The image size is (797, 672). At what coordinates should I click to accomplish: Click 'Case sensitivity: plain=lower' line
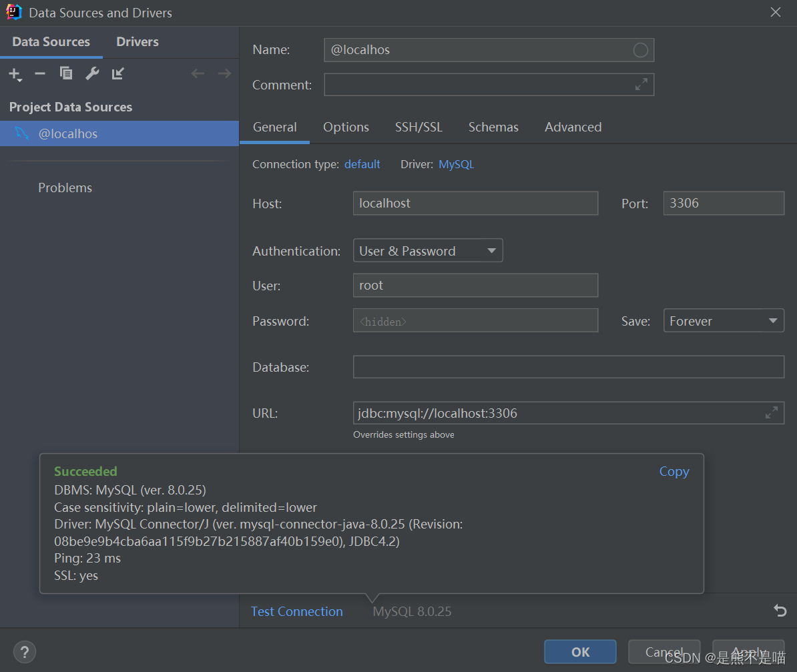pyautogui.click(x=186, y=507)
